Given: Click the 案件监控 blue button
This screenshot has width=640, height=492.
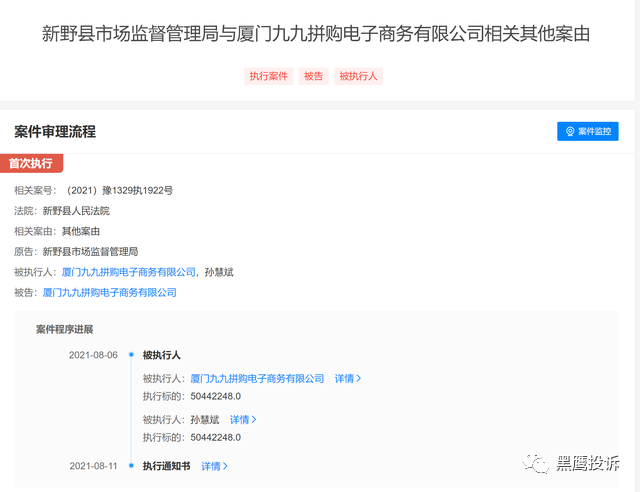Looking at the screenshot, I should click(588, 131).
